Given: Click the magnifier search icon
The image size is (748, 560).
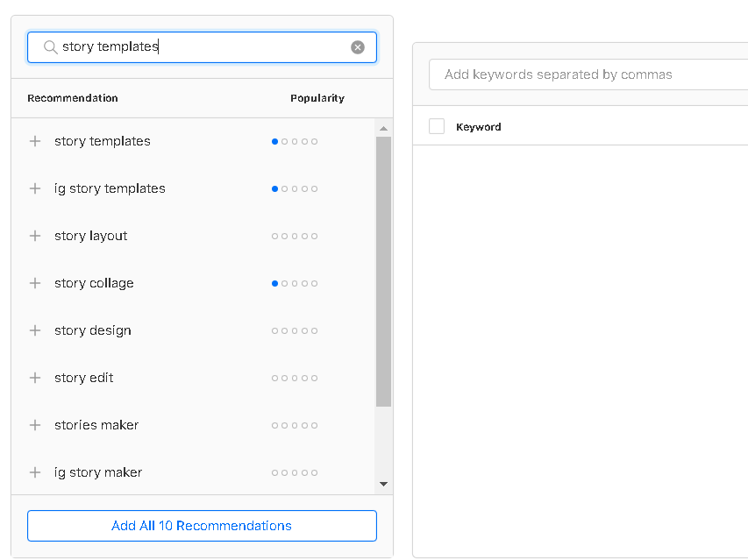Looking at the screenshot, I should click(x=50, y=47).
